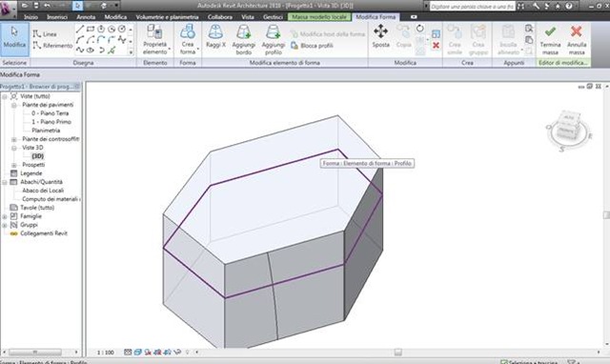Click the open folder quick-access icon

tap(25, 6)
